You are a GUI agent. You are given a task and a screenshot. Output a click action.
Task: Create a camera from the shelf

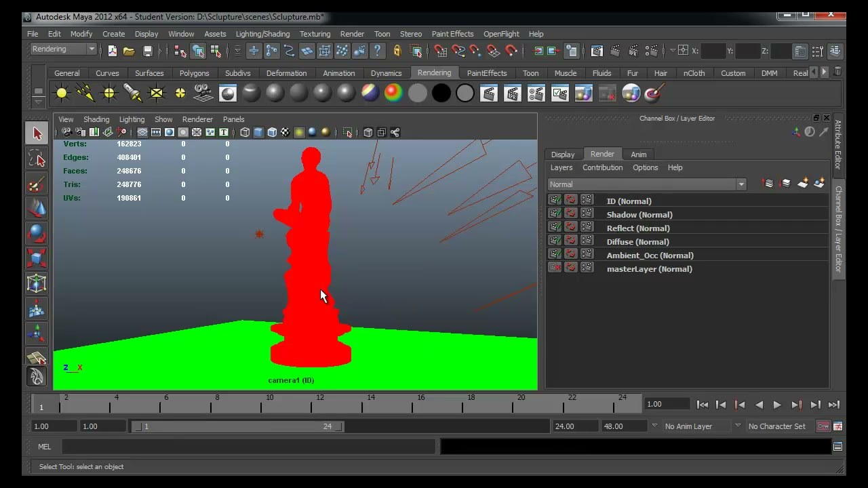point(203,93)
